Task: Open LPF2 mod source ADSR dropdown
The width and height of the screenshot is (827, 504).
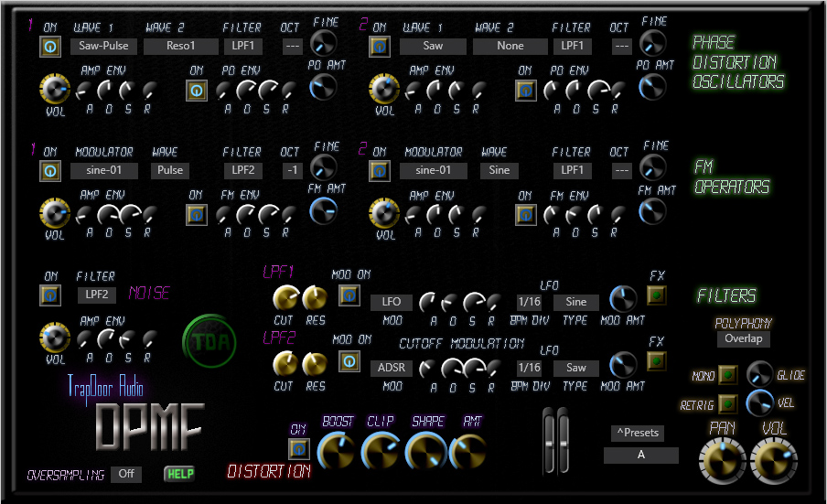Action: [x=392, y=368]
